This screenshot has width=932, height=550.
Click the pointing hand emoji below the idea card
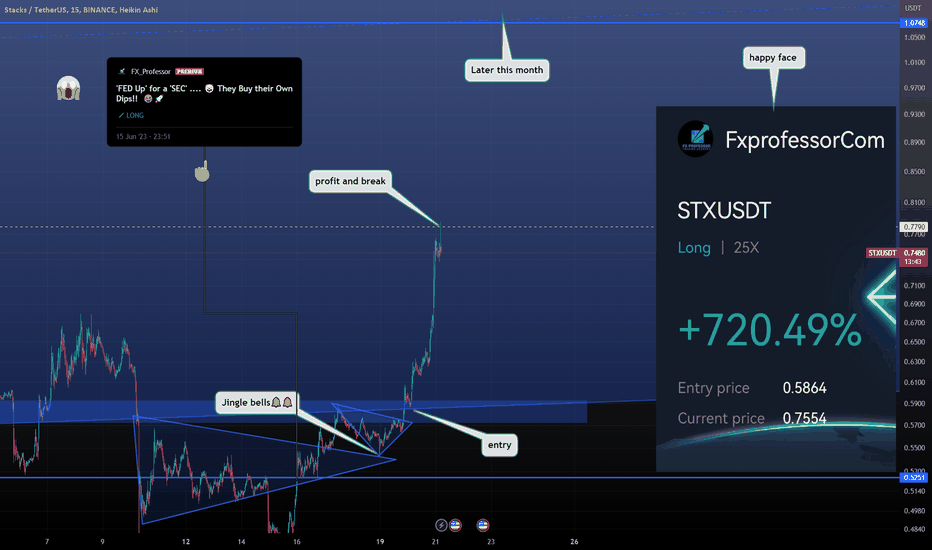(202, 171)
